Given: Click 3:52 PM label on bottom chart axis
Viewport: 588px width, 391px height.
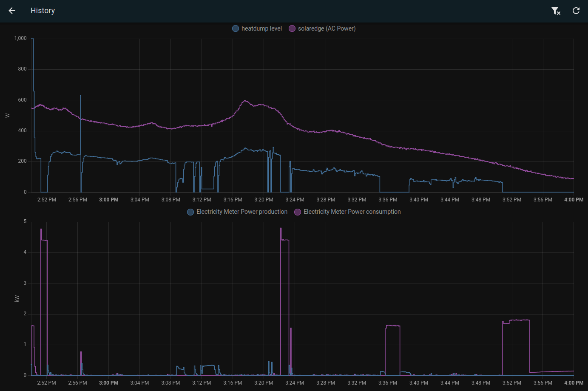Looking at the screenshot, I should (x=512, y=383).
